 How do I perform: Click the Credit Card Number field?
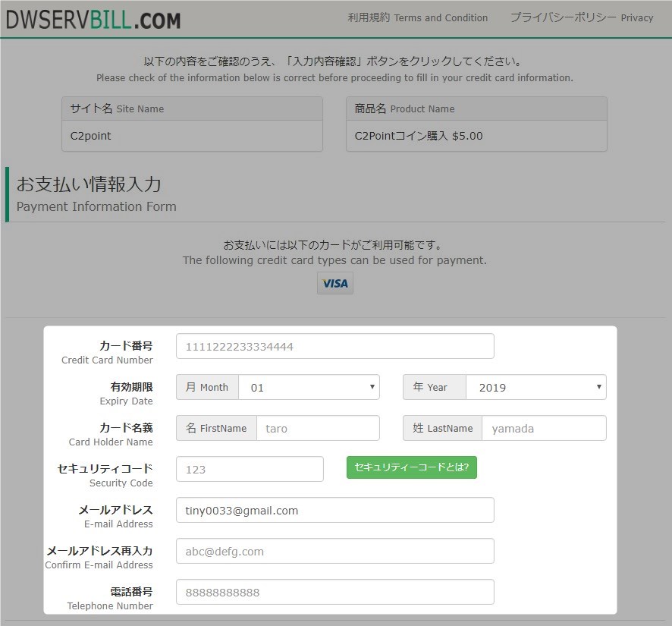[334, 346]
